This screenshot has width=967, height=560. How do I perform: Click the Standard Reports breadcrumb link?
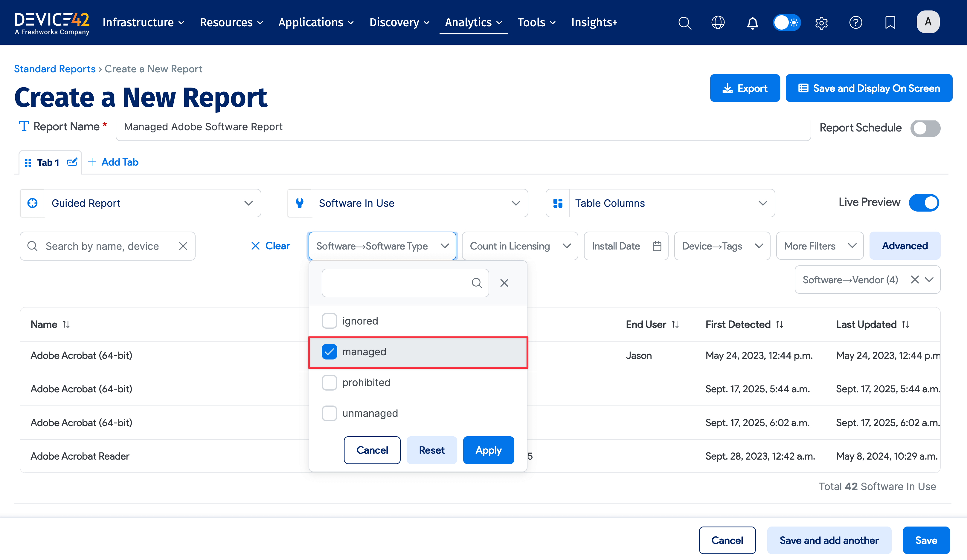(x=55, y=69)
